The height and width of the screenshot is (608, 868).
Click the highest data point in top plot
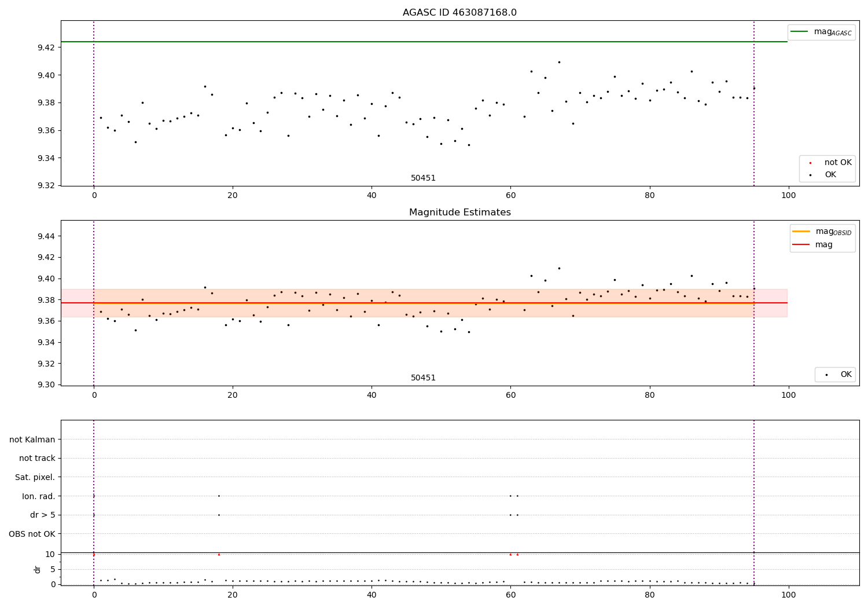pyautogui.click(x=559, y=62)
